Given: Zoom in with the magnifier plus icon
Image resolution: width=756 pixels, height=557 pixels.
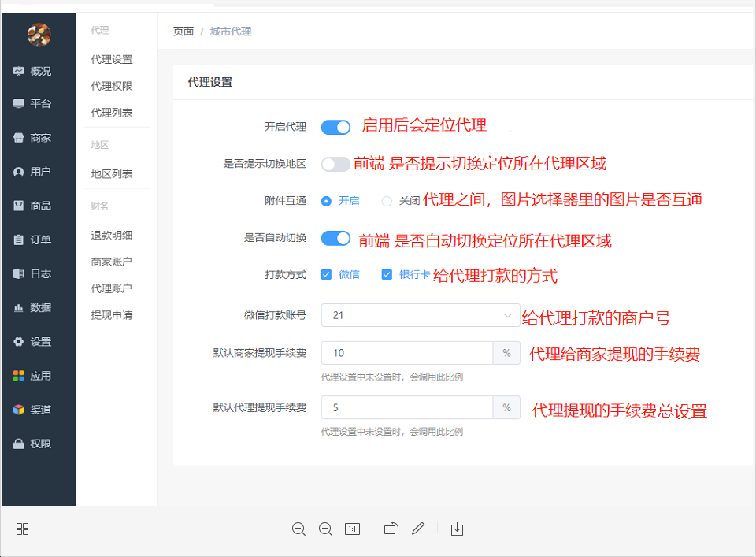Looking at the screenshot, I should [298, 529].
